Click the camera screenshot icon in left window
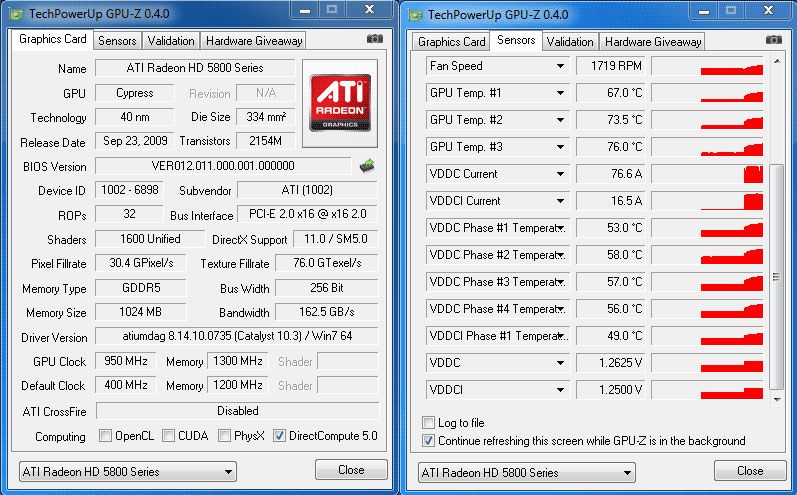This screenshot has width=797, height=495. tap(375, 39)
